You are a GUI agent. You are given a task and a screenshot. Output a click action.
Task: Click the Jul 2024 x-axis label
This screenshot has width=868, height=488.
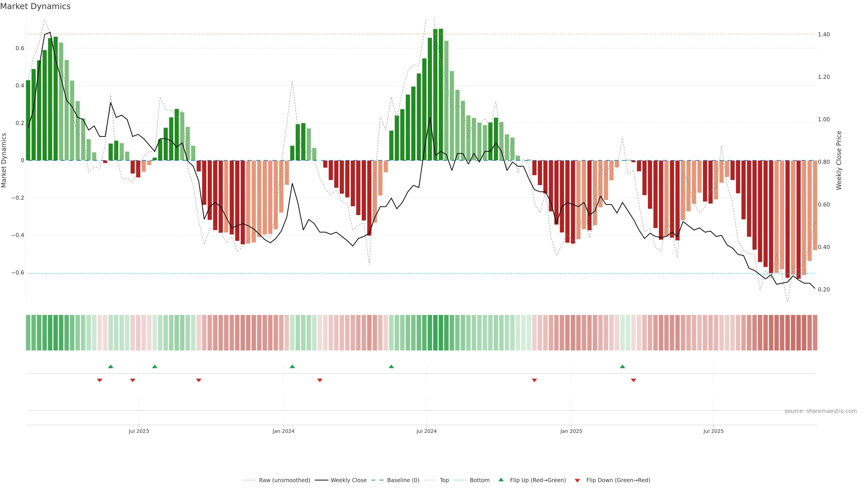[426, 431]
